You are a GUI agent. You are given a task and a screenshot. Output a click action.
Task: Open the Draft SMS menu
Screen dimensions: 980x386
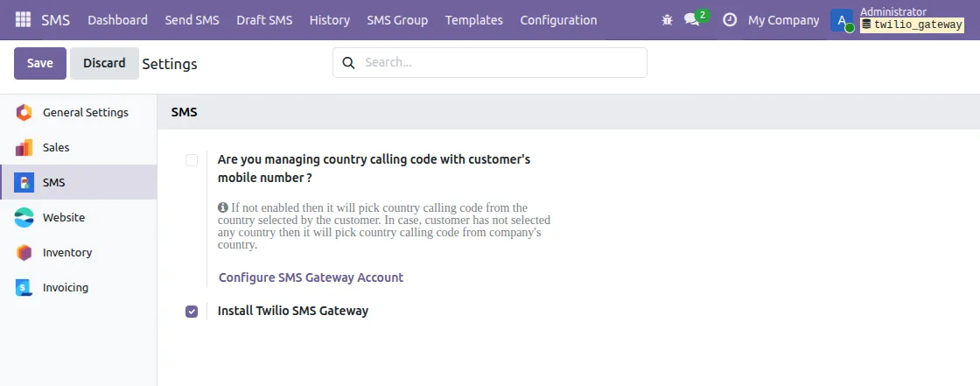(264, 20)
